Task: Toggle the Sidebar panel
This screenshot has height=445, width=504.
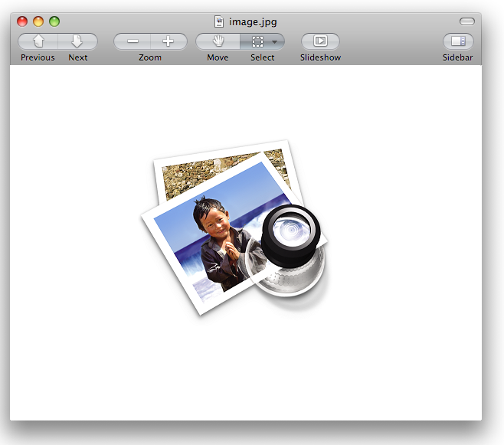Action: click(458, 41)
